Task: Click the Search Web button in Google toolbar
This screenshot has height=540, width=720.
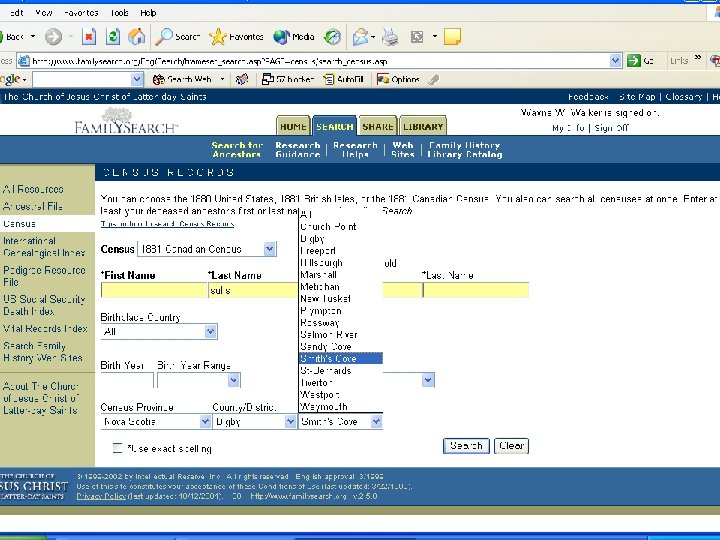Action: [x=183, y=79]
